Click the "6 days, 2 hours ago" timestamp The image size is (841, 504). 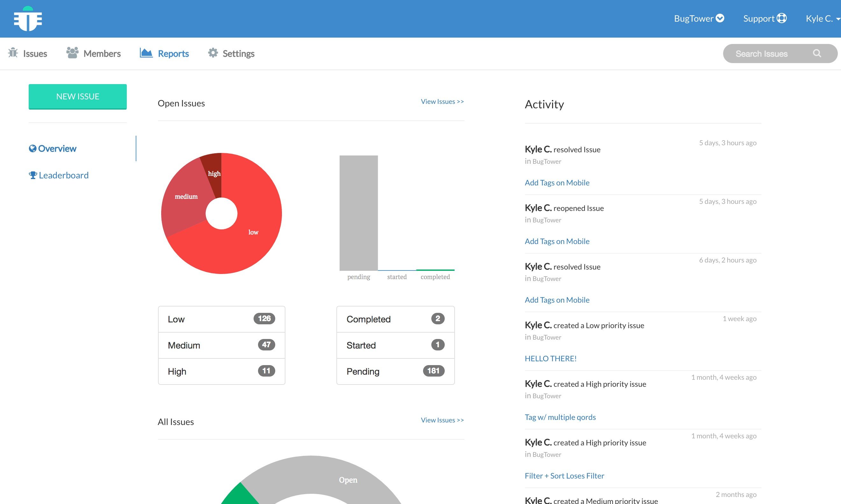coord(728,260)
